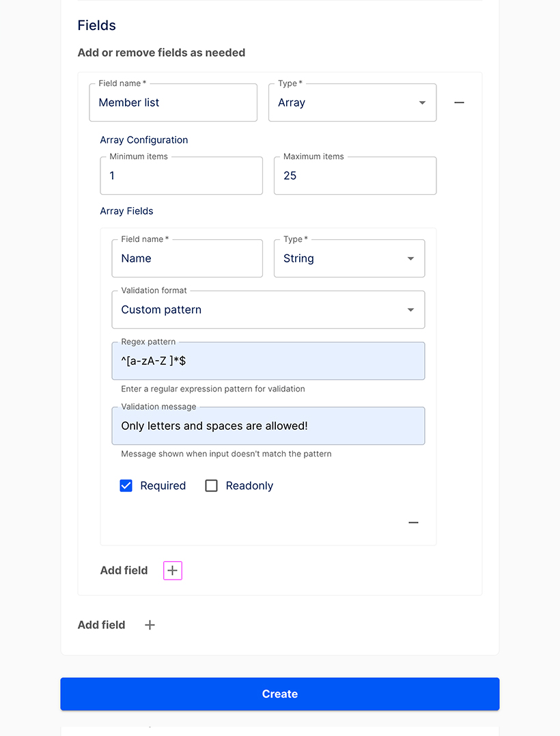Edit the Validation message text field
The image size is (560, 736).
coord(268,426)
